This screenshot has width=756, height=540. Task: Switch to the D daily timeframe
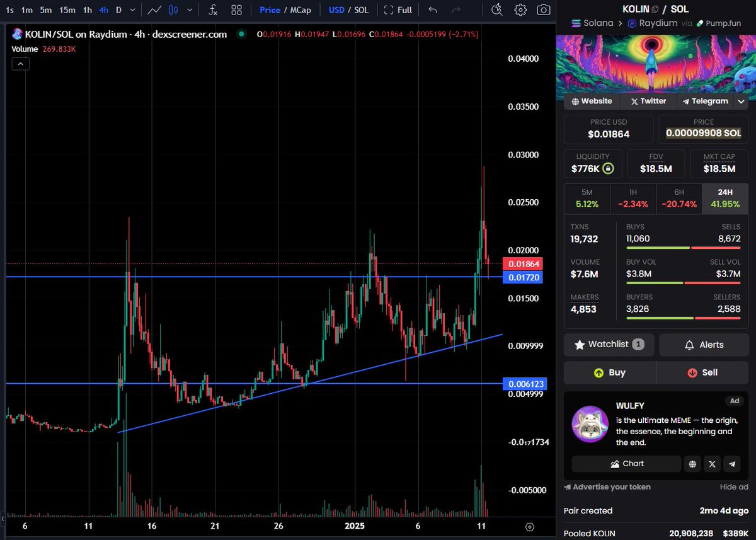click(118, 10)
